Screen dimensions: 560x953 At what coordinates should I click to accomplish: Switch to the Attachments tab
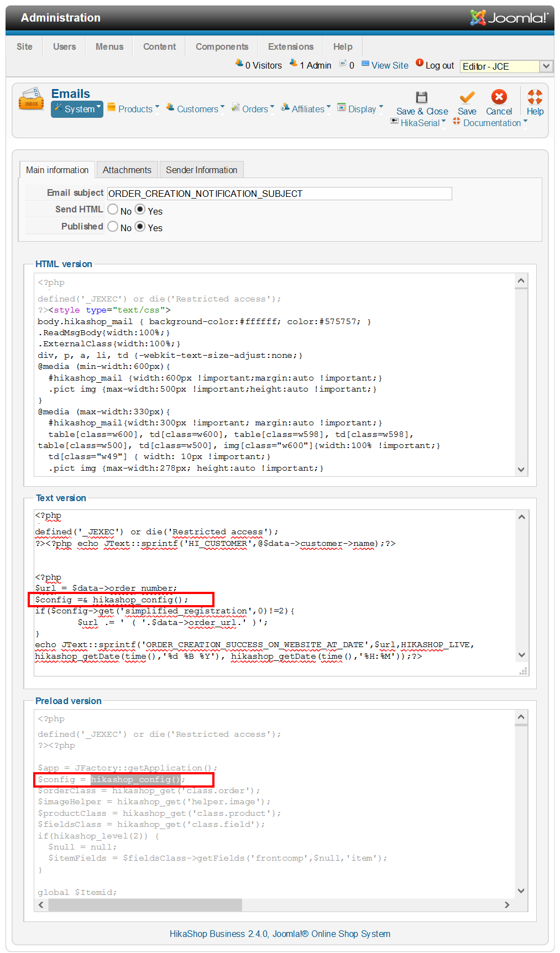127,170
